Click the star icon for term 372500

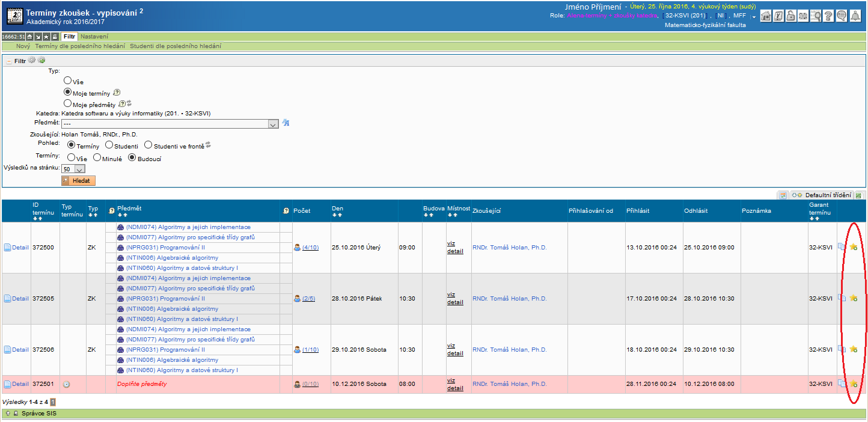tap(853, 247)
